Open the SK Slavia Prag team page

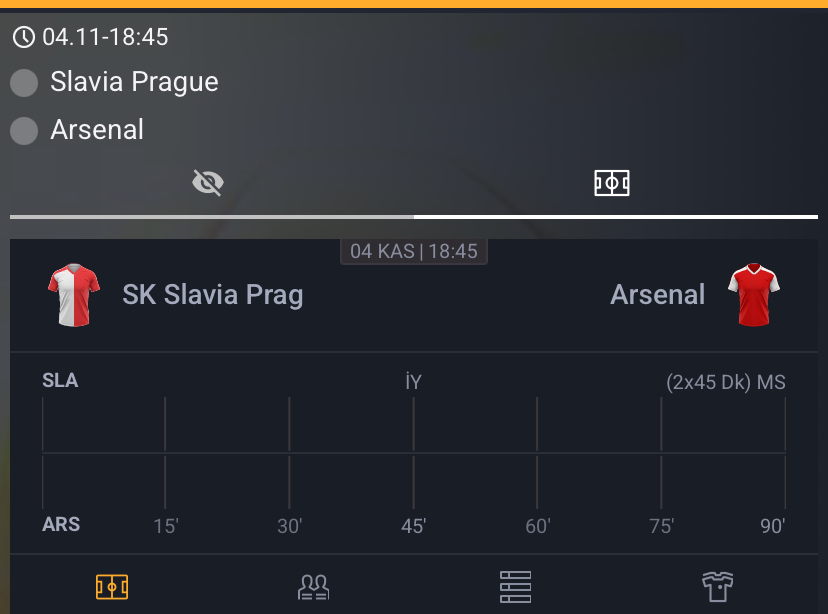[212, 295]
